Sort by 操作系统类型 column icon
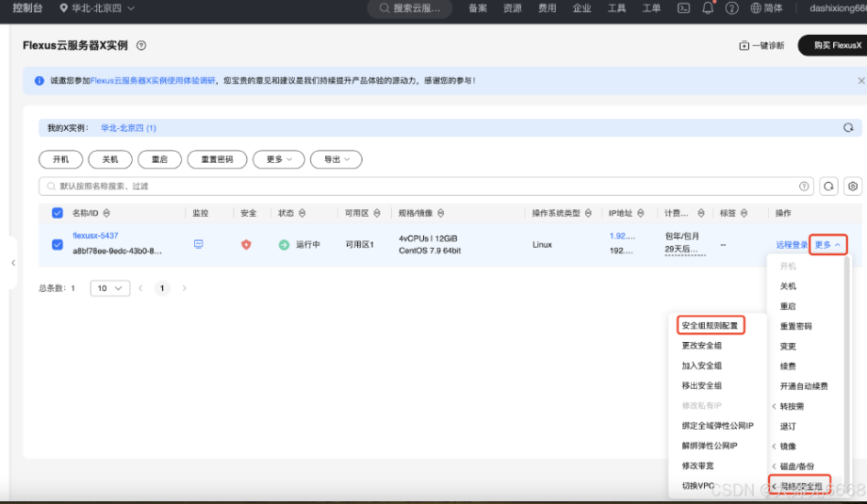Screen dimensions: 867x504 tap(588, 213)
